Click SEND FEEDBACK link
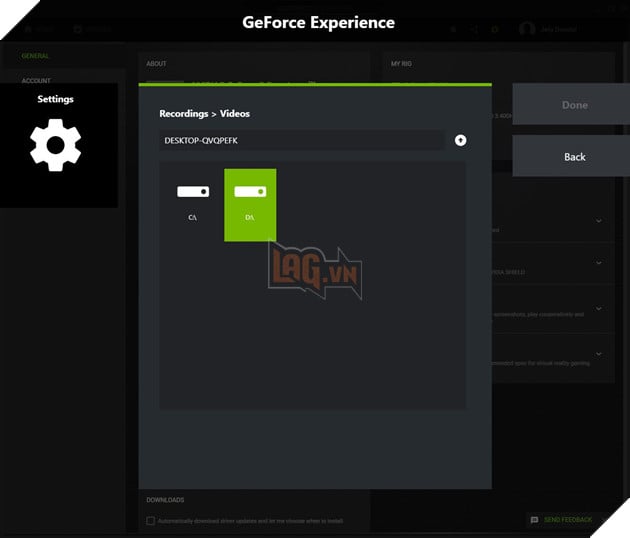Viewport: 630px width, 538px height. coord(568,520)
